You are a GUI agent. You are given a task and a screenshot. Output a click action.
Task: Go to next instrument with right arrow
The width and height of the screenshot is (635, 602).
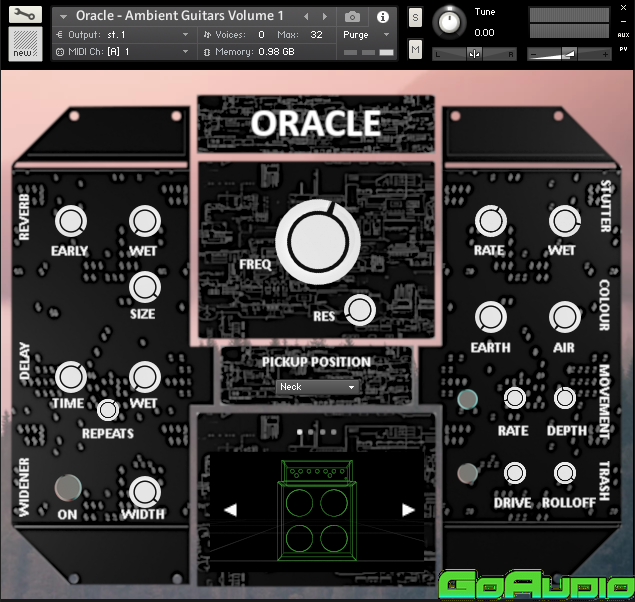point(325,17)
